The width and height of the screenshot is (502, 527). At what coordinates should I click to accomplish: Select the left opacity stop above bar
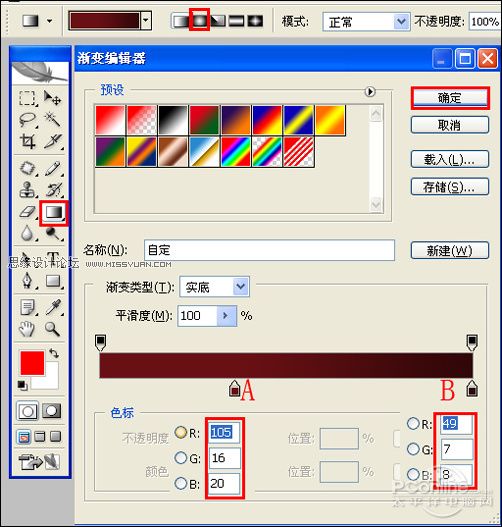[x=100, y=342]
